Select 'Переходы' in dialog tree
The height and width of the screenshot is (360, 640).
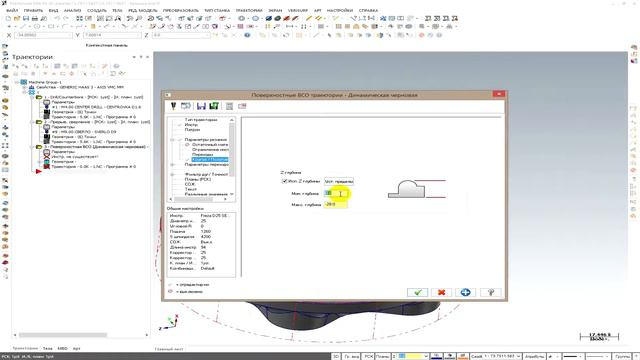(202, 155)
